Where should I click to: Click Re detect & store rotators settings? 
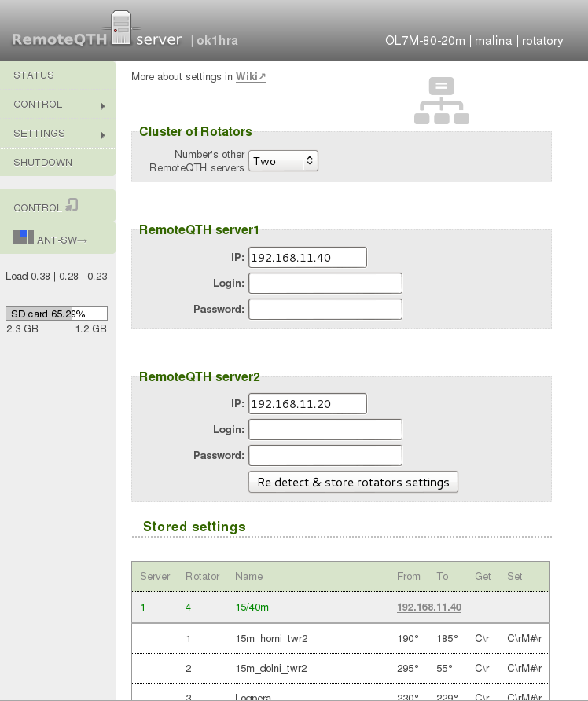coord(353,482)
